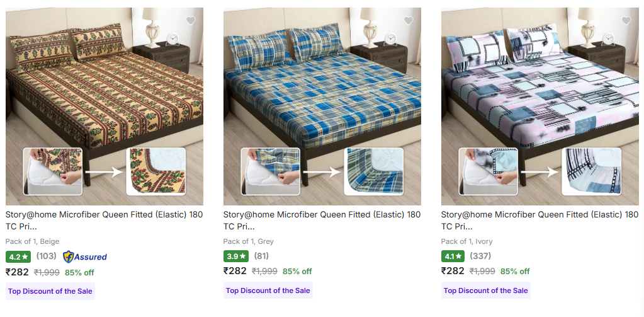Screen dimensions: 644x317
Task: Click Top Discount tag under beige bedsheet
Action: [x=50, y=291]
